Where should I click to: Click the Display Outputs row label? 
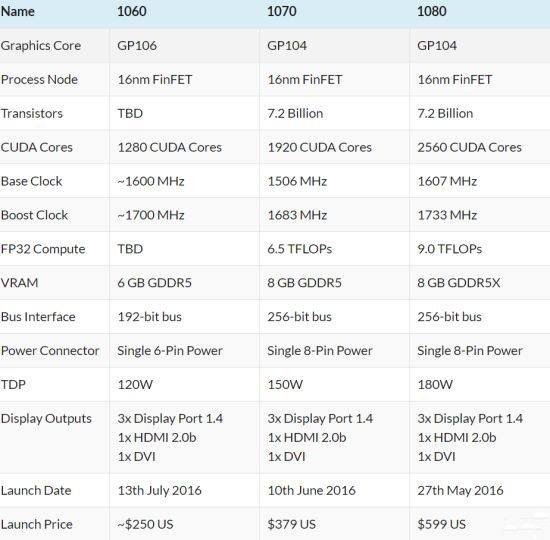46,419
